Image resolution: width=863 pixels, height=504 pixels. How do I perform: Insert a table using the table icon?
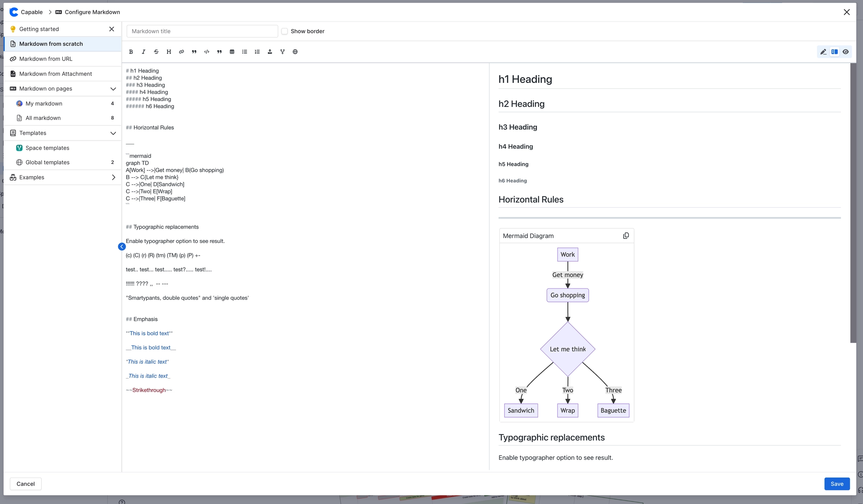[232, 51]
